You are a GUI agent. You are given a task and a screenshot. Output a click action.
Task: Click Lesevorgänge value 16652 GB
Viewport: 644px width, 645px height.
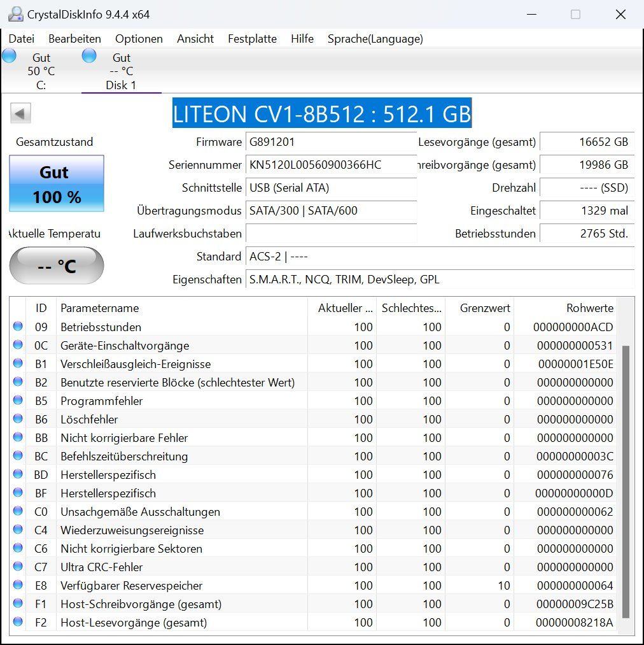pyautogui.click(x=587, y=142)
